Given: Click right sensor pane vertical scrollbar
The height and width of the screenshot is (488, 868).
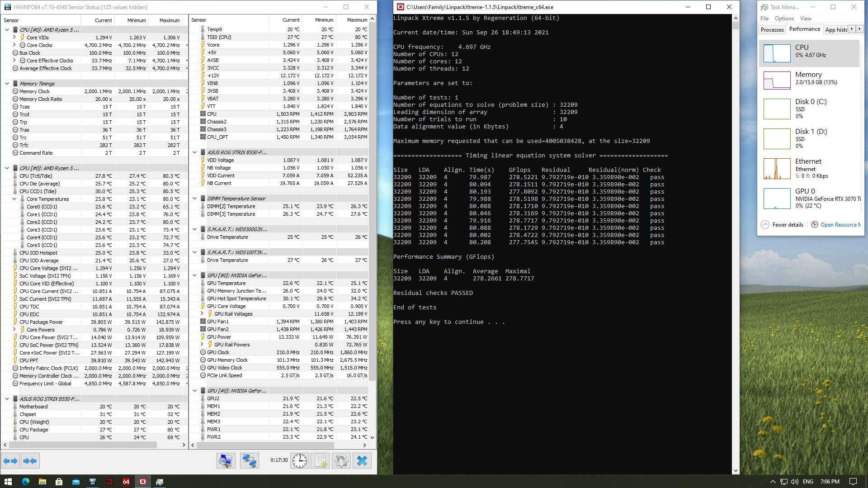Looking at the screenshot, I should click(x=373, y=201).
